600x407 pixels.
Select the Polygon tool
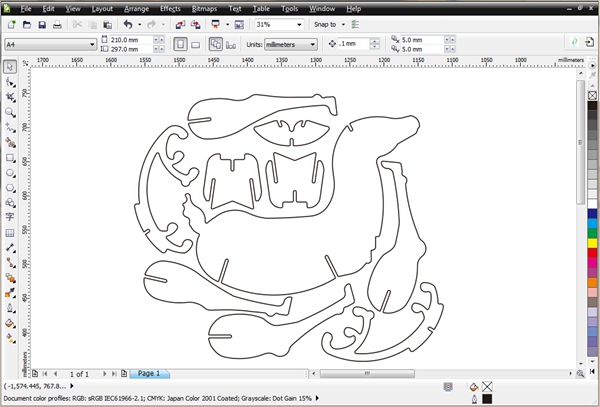click(x=10, y=188)
